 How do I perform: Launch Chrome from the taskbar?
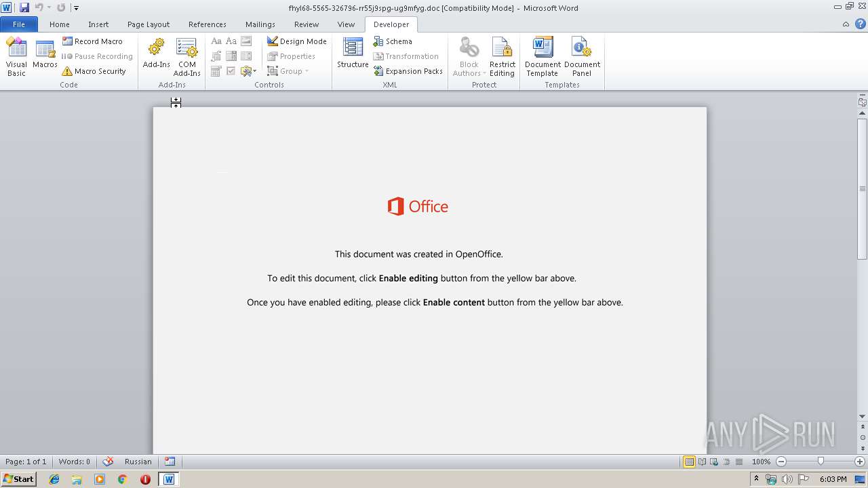click(122, 479)
